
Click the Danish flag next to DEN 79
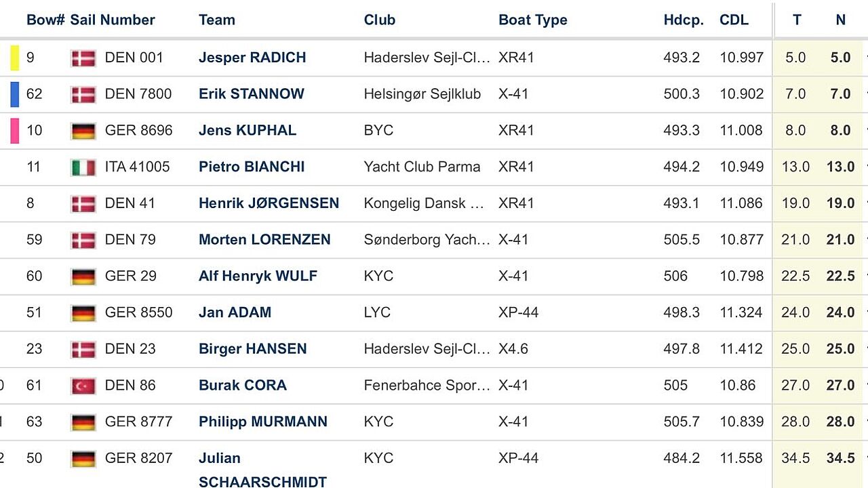83,240
